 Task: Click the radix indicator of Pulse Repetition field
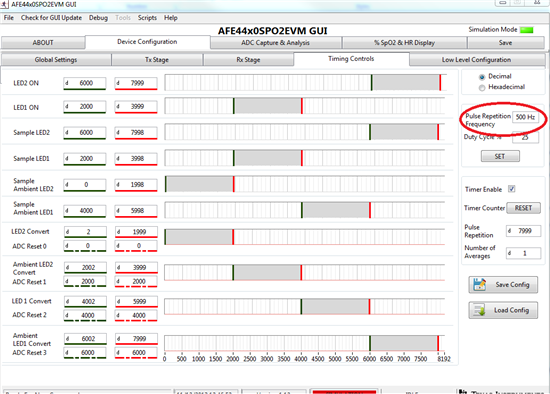click(509, 231)
